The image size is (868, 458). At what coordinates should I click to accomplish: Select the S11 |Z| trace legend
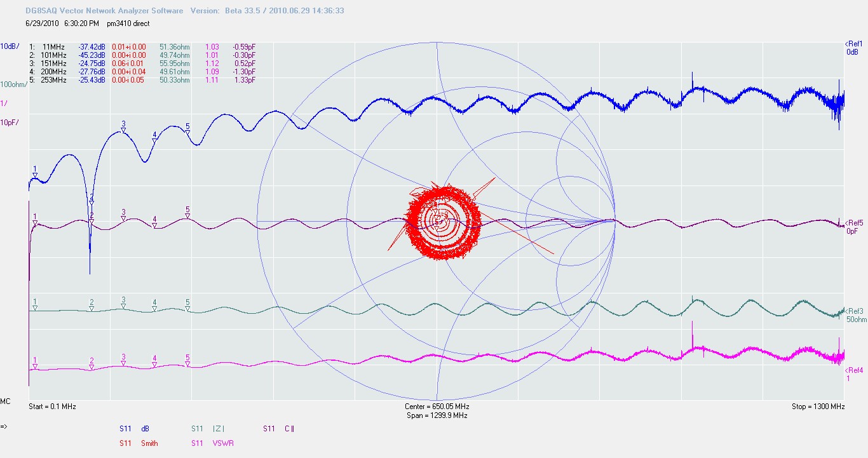pos(208,429)
